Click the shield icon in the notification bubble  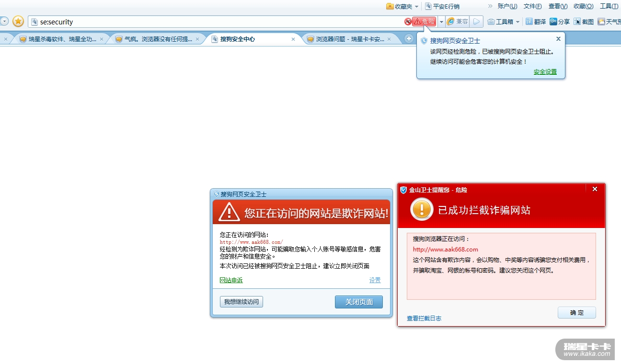point(424,41)
